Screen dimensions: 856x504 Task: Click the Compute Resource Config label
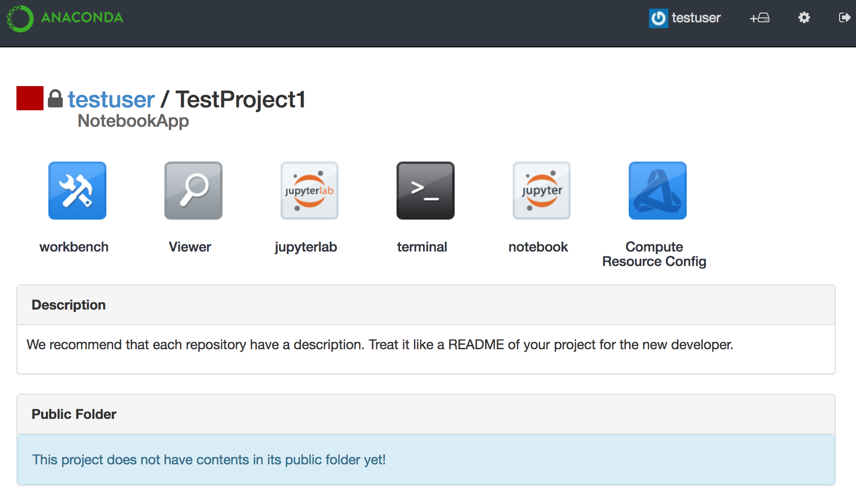(x=654, y=254)
